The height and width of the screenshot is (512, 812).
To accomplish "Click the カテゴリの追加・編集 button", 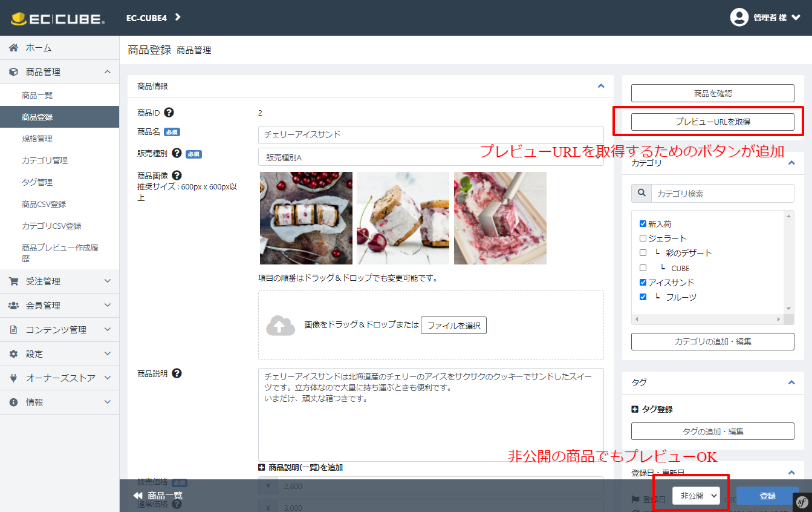I will [712, 341].
